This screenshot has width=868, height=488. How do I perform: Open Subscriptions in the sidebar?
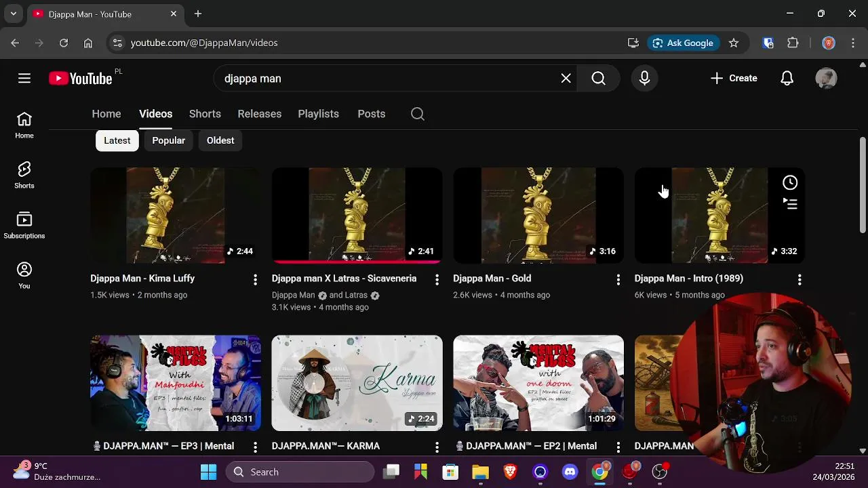click(x=24, y=226)
